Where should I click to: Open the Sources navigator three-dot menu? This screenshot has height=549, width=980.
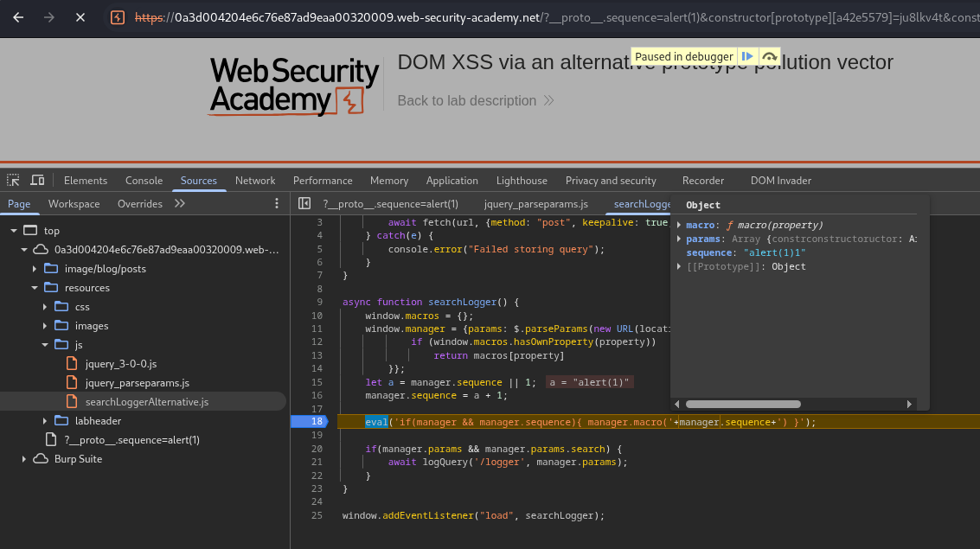click(x=277, y=203)
